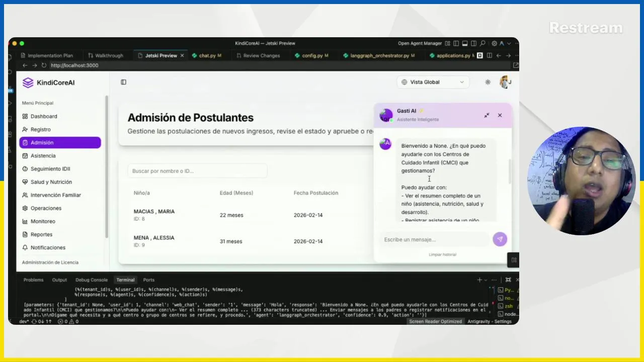Open the new terminal dropdown chevron
The width and height of the screenshot is (644, 362).
click(485, 280)
